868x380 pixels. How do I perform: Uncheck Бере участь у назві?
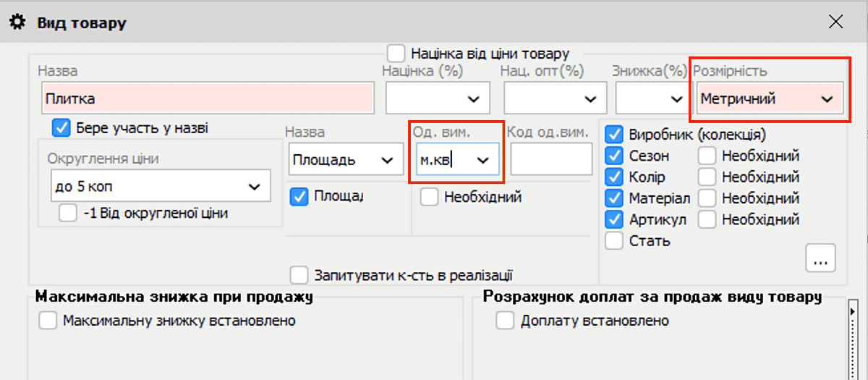(x=61, y=129)
